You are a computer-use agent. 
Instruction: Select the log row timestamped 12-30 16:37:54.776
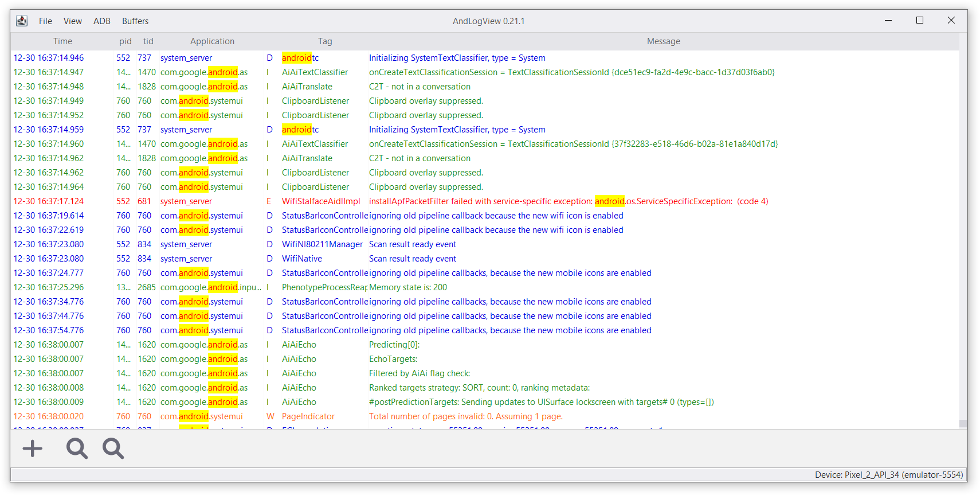tap(485, 330)
